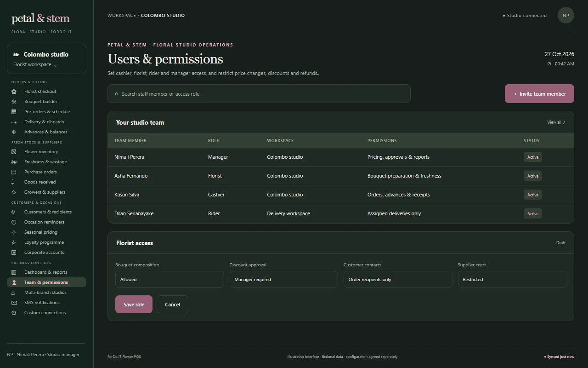Image resolution: width=588 pixels, height=368 pixels.
Task: Click the Pre-orders & schedule calendar icon
Action: click(14, 112)
